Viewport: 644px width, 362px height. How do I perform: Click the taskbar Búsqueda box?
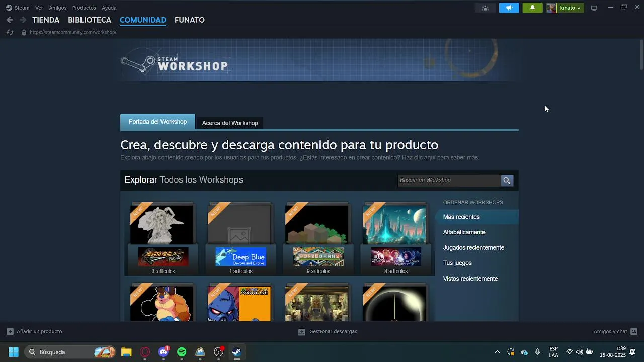pyautogui.click(x=70, y=352)
